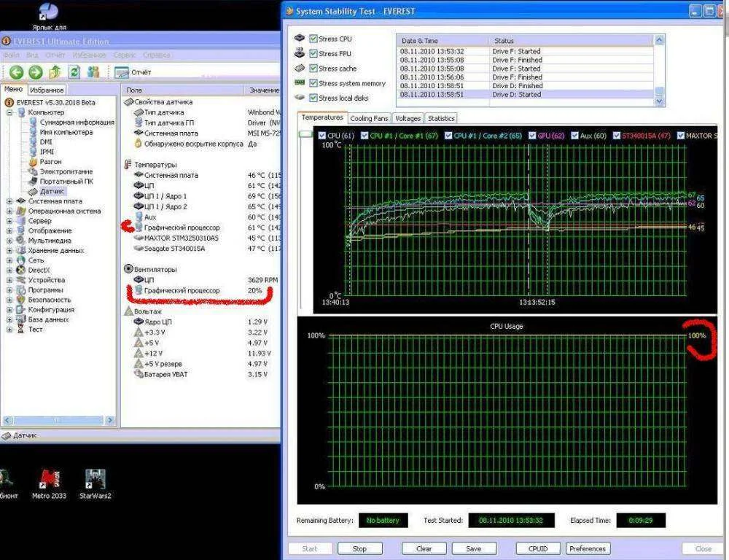Expand the Хранение данных tree node
729x560 pixels.
point(9,250)
